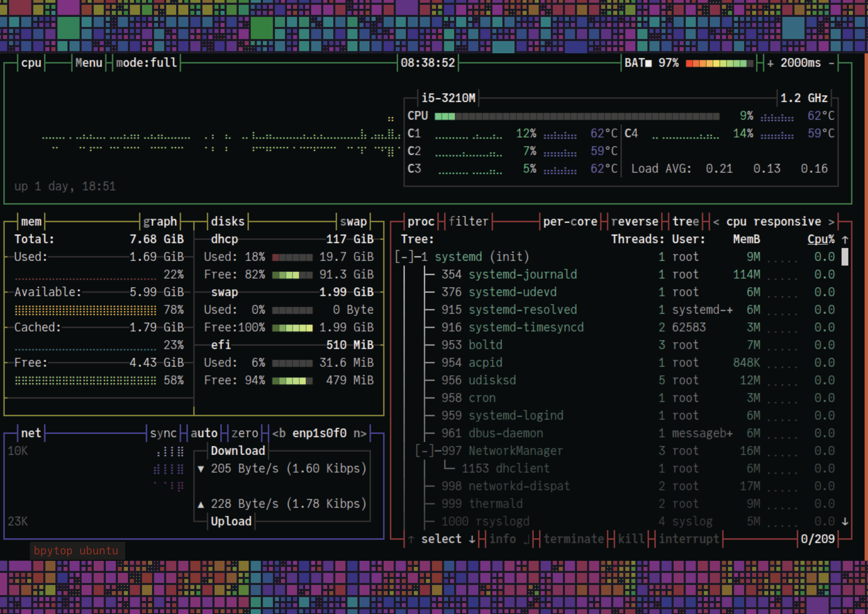Click the down arrow at the process list bottom
The image size is (868, 614).
(845, 521)
